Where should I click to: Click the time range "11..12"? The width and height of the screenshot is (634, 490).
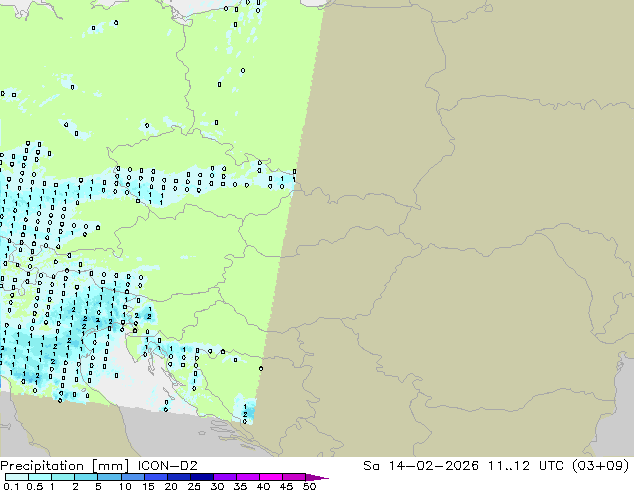[x=509, y=466]
